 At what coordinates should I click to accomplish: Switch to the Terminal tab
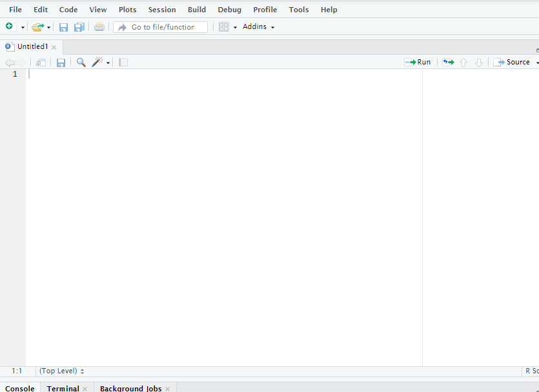point(63,388)
